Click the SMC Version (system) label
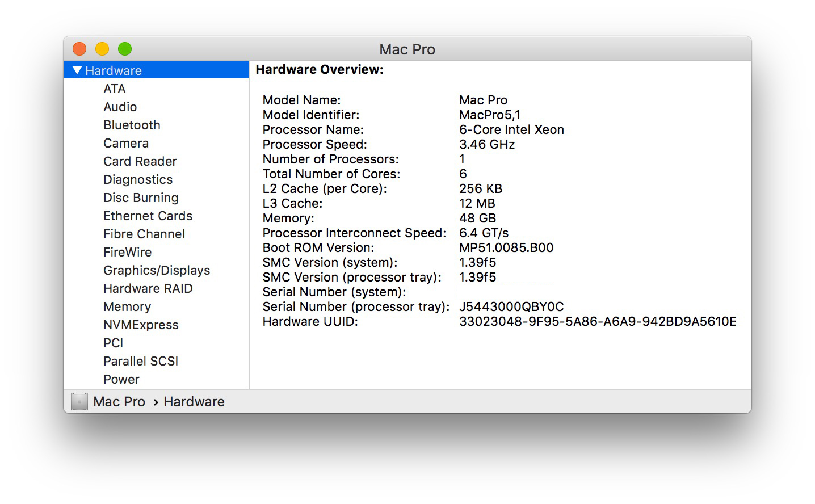Image resolution: width=815 pixels, height=504 pixels. 330,263
